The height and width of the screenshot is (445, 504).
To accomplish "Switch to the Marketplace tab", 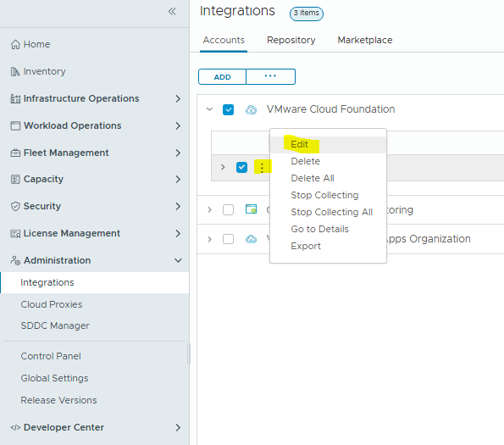I will tap(365, 40).
